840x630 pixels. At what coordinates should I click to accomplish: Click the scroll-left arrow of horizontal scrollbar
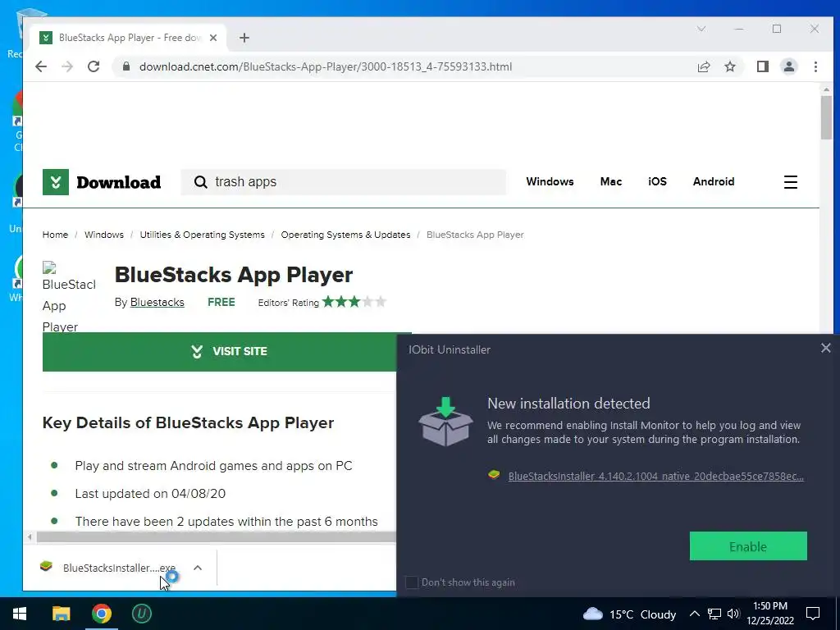[30, 536]
